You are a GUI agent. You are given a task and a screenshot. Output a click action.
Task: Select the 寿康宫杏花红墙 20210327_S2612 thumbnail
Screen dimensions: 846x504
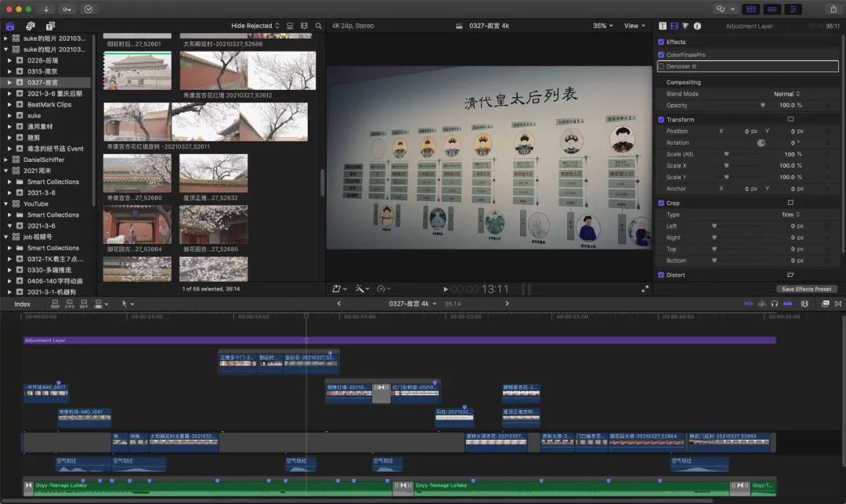click(248, 70)
